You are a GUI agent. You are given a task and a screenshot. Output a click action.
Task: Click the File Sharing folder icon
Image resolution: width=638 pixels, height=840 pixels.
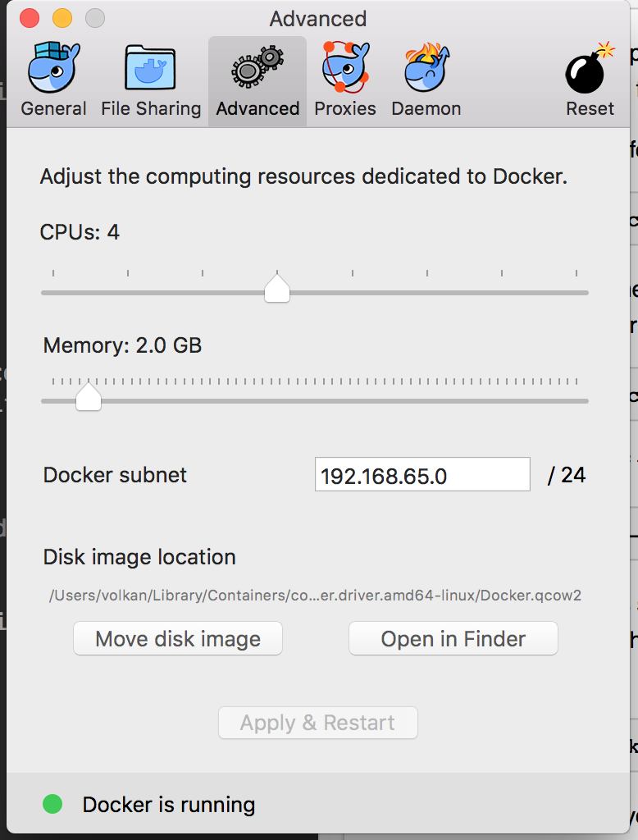[151, 66]
